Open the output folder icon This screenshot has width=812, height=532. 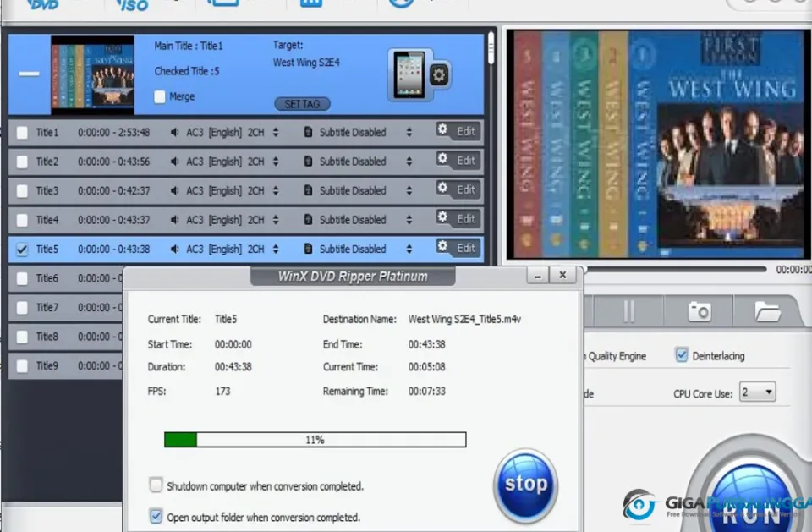tap(767, 312)
